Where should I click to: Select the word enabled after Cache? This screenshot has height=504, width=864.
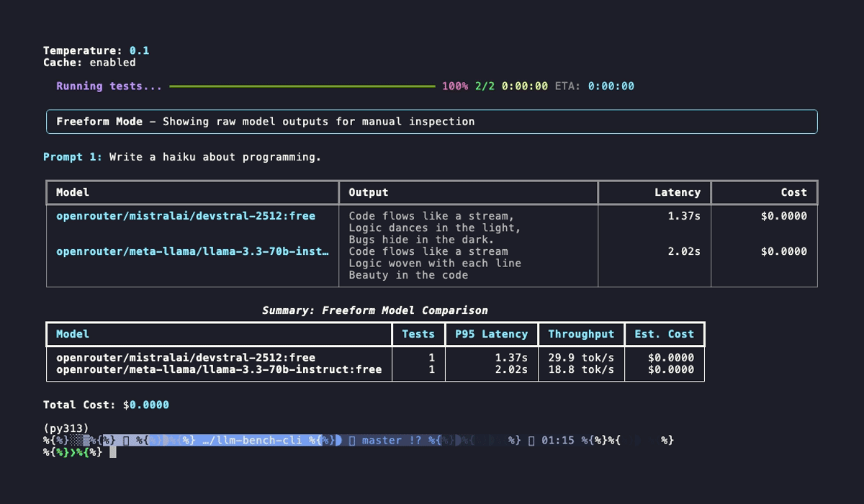(x=112, y=63)
